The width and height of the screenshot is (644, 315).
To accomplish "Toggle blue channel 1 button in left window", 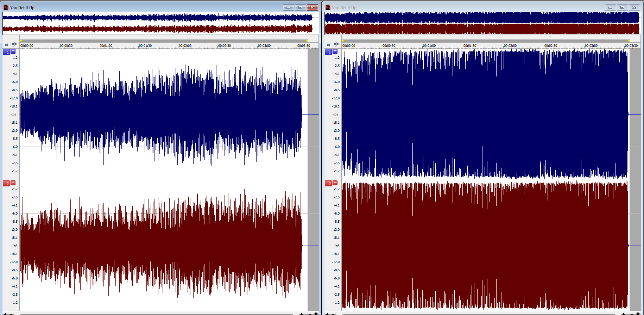I will [x=6, y=52].
